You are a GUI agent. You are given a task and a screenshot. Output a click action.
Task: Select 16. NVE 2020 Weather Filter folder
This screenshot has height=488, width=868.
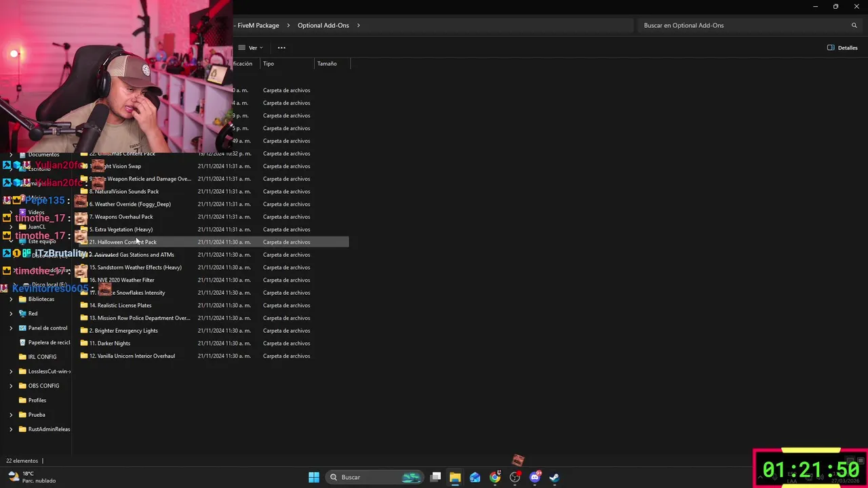click(x=122, y=280)
